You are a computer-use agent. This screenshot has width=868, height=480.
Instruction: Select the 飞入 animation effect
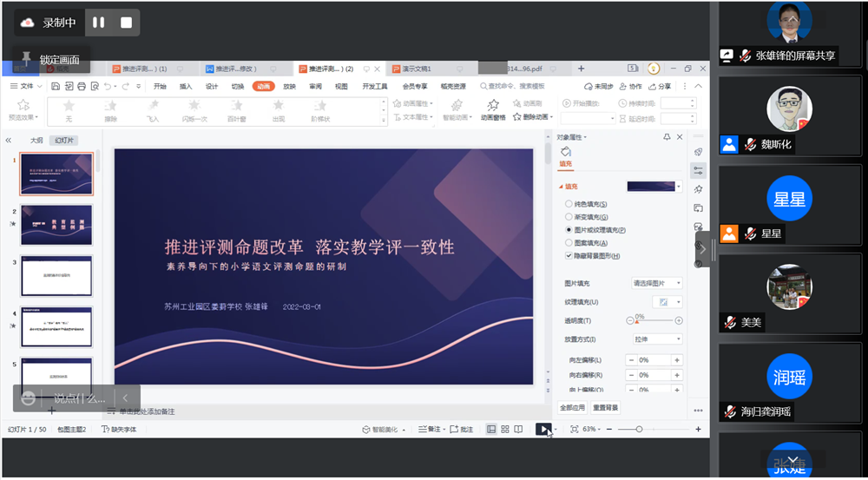click(x=153, y=111)
